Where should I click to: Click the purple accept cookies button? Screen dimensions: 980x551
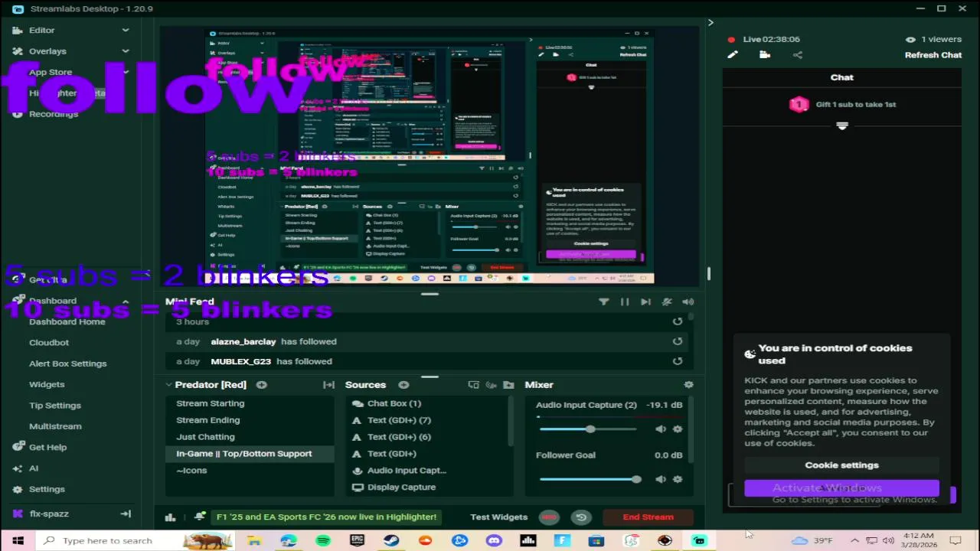[x=841, y=487]
